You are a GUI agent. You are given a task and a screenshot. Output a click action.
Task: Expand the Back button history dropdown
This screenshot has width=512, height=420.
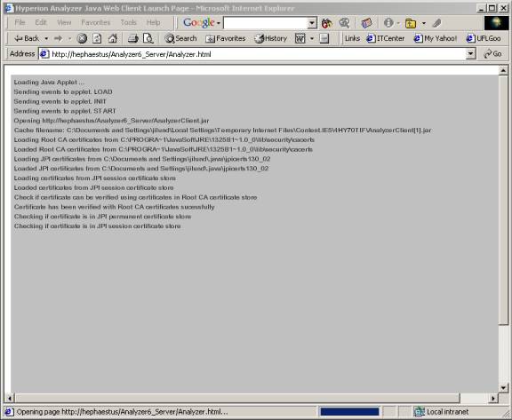pyautogui.click(x=46, y=38)
